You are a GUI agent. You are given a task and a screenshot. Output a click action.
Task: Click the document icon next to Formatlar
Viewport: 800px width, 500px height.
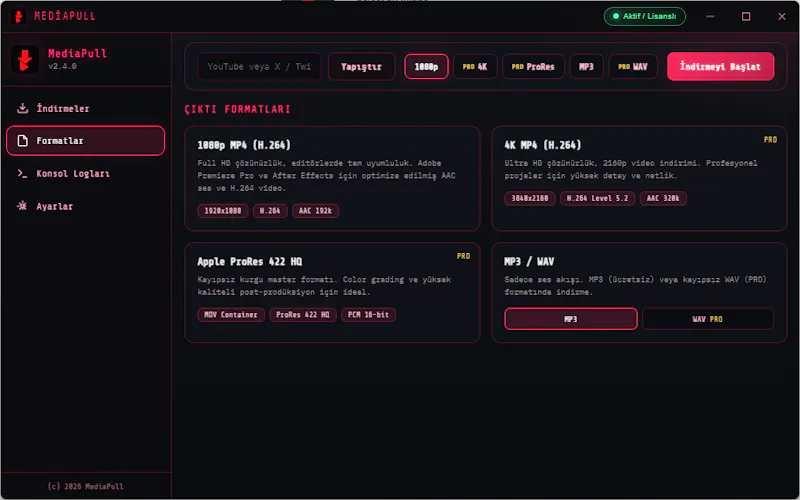pyautogui.click(x=22, y=141)
